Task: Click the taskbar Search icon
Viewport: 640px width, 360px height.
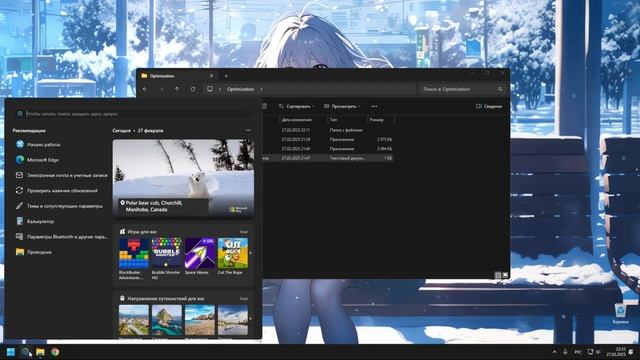Action: (25, 352)
